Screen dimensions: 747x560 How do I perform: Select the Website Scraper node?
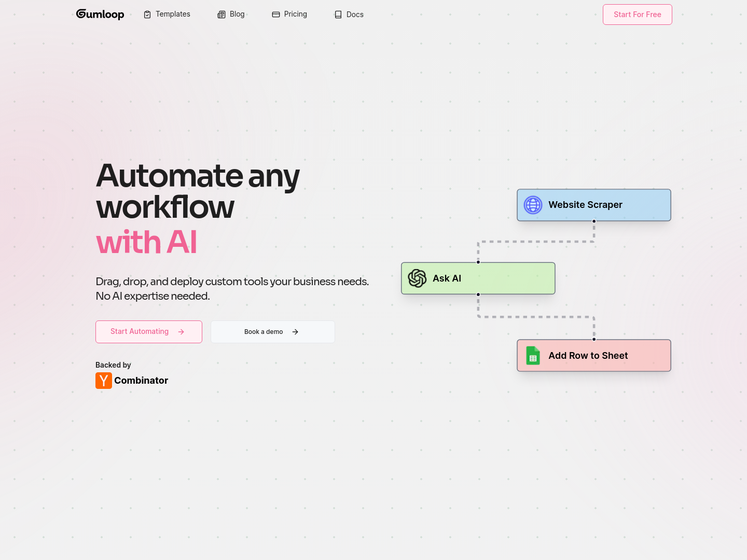(x=593, y=205)
